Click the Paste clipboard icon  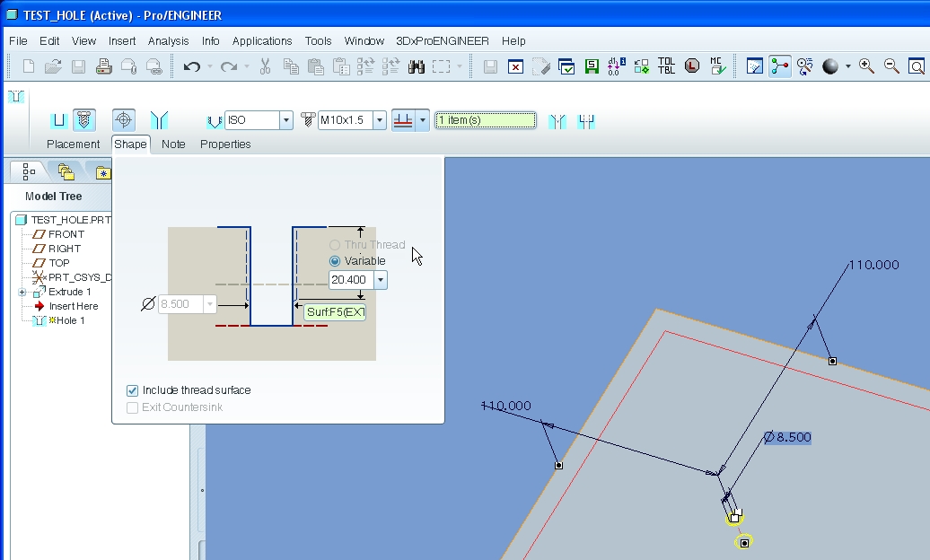[x=316, y=66]
